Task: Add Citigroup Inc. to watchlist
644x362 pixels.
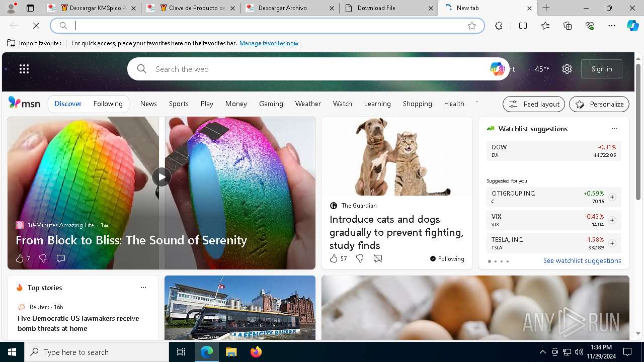Action: [x=612, y=197]
